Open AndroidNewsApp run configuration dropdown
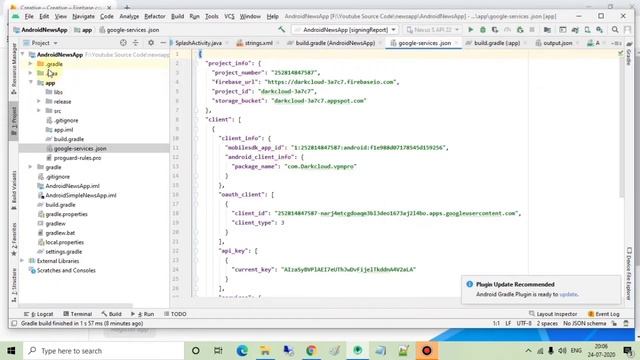This screenshot has height=360, width=640. click(x=345, y=30)
